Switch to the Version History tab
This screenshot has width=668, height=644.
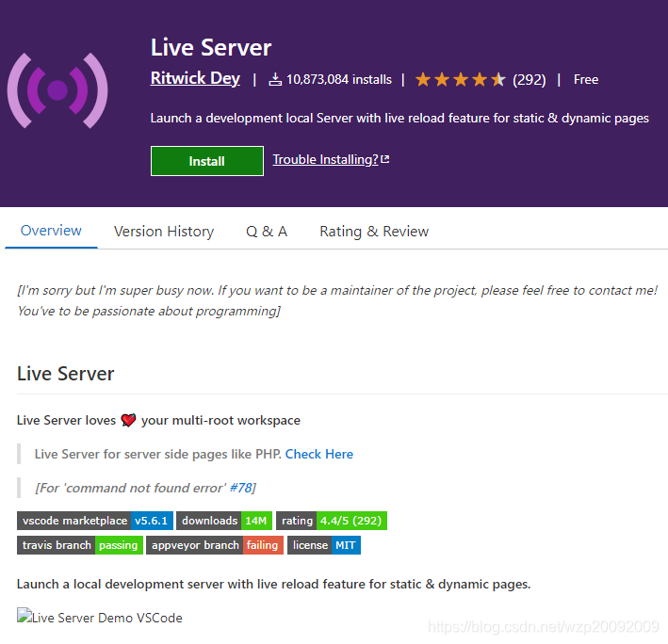164,232
